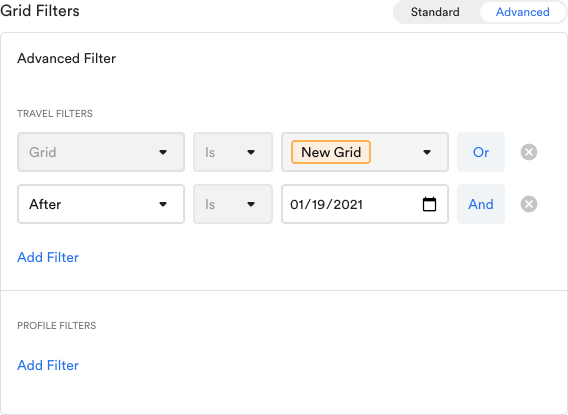
Task: Expand the Is operator in After row
Action: click(x=233, y=204)
